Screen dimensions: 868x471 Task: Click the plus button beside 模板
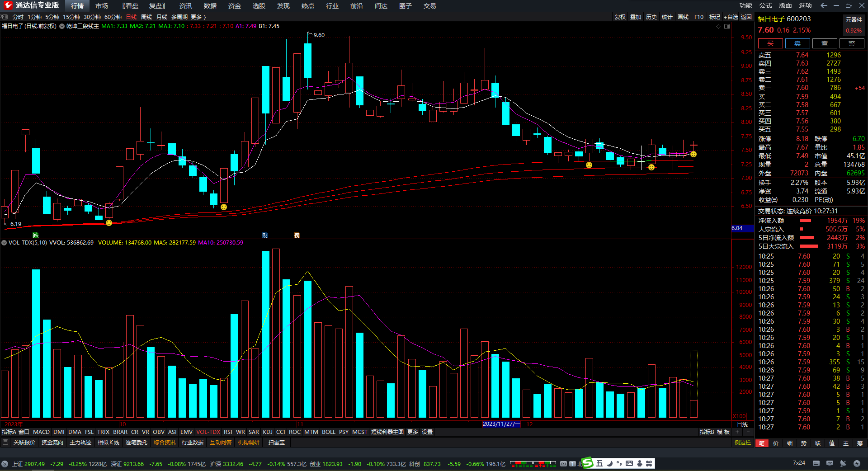(737, 432)
